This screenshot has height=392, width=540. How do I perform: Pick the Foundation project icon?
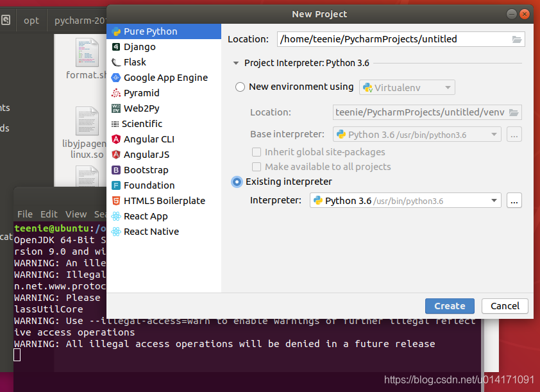coord(116,185)
